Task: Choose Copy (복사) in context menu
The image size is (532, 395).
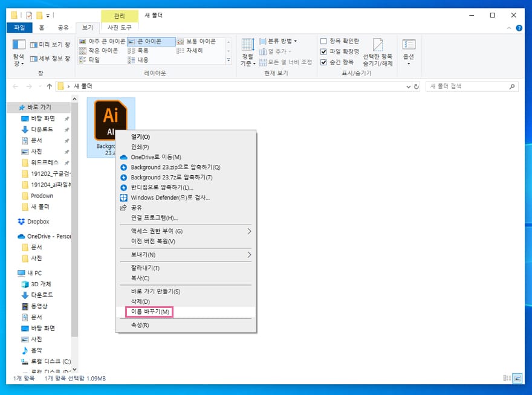Action: point(186,278)
